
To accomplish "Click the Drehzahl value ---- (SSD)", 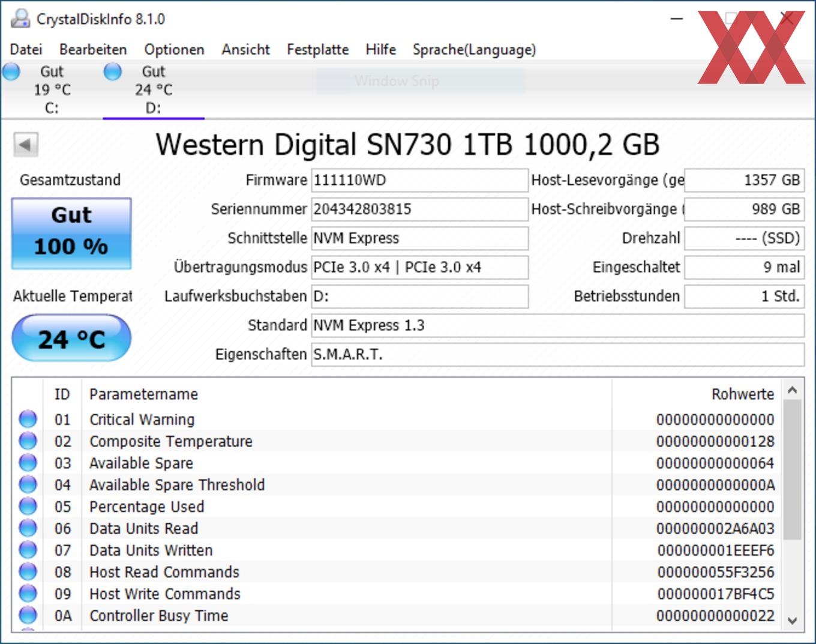I will 744,238.
